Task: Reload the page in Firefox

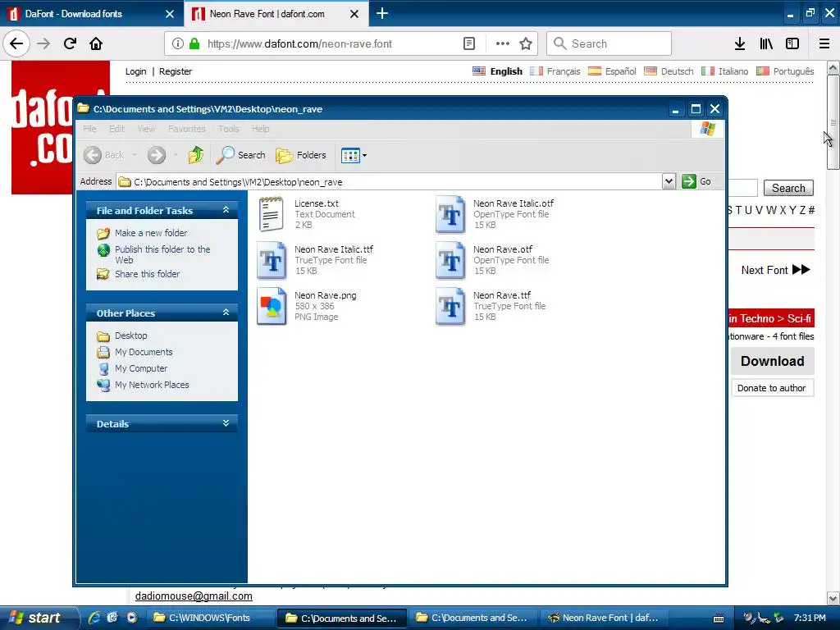Action: (x=71, y=43)
